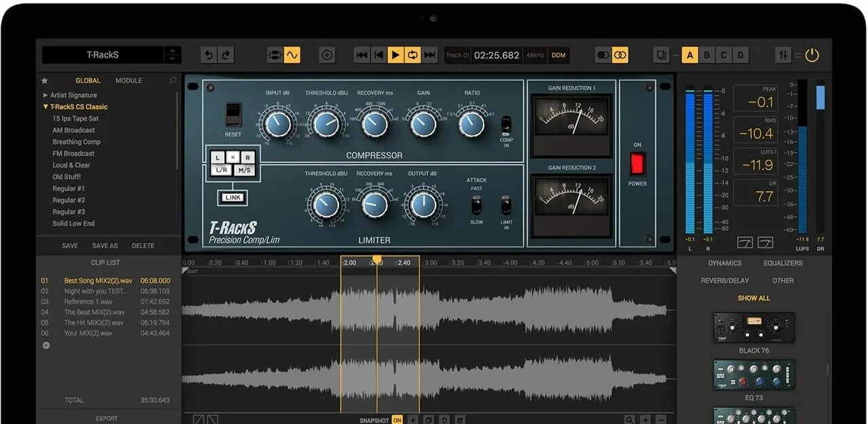Click the copy preset icon beside A
Screen dimensions: 868x424
pyautogui.click(x=662, y=55)
